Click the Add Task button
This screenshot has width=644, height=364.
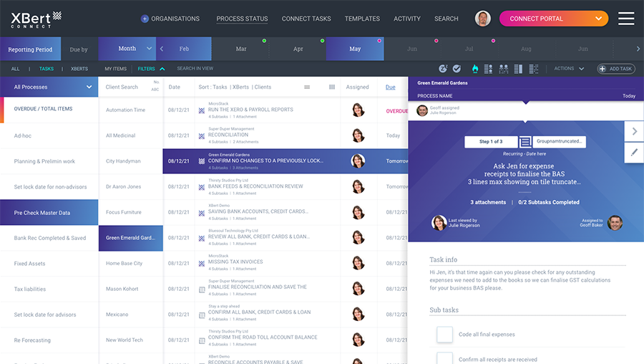616,69
